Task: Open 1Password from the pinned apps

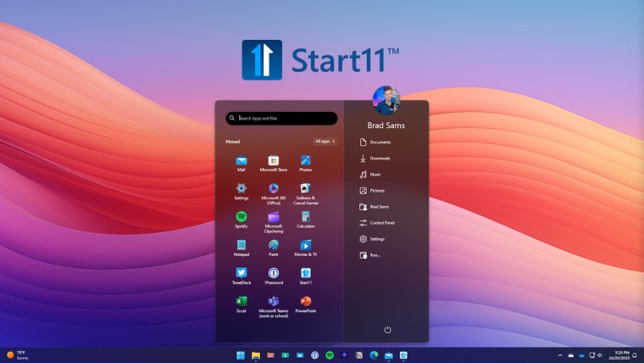Action: pos(274,274)
